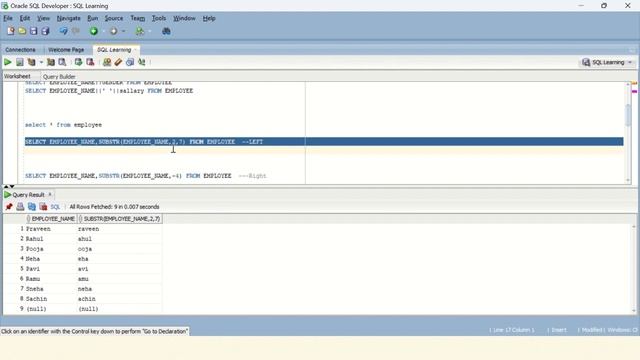Click the grey Forward navigation button

click(113, 31)
